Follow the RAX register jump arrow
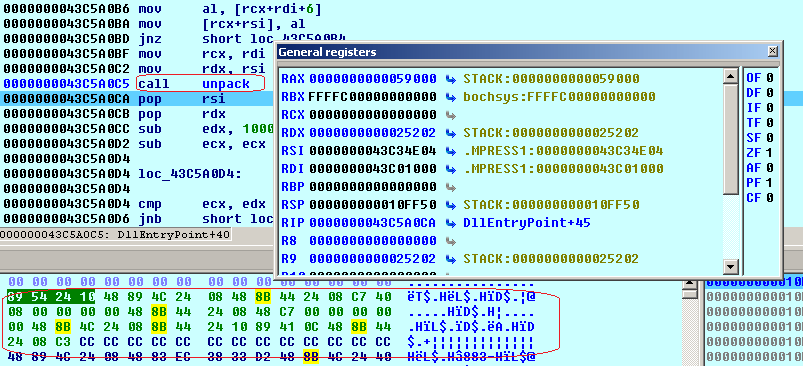 click(x=451, y=79)
